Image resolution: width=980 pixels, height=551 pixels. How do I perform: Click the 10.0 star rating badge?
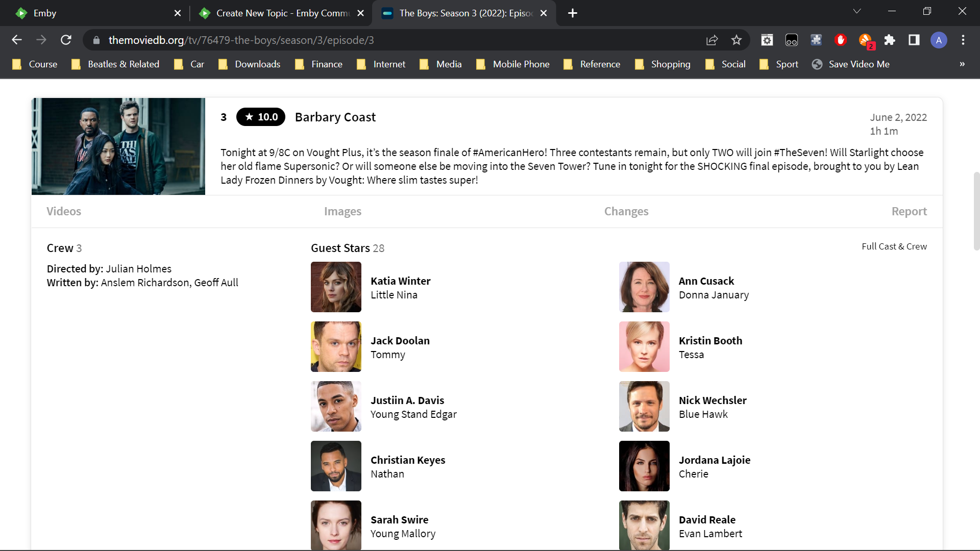tap(261, 117)
